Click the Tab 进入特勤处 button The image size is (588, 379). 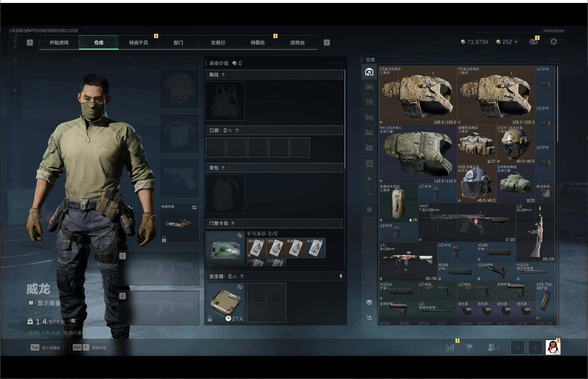[x=45, y=347]
